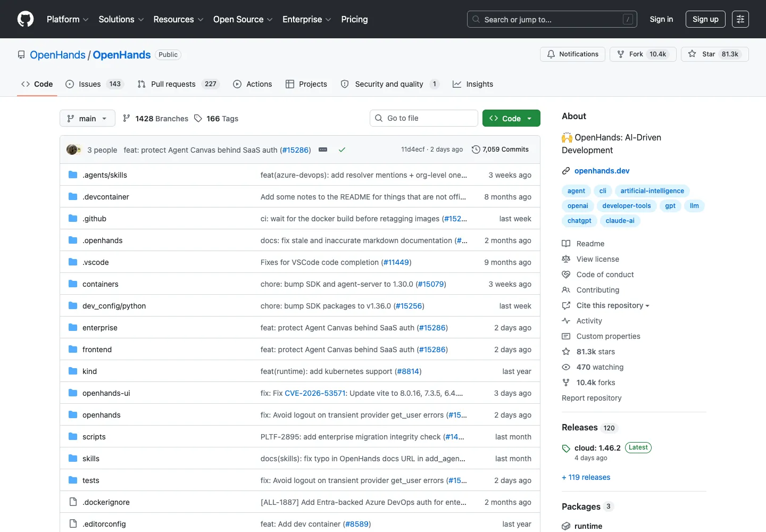Open the 166 Tags link

tap(216, 119)
